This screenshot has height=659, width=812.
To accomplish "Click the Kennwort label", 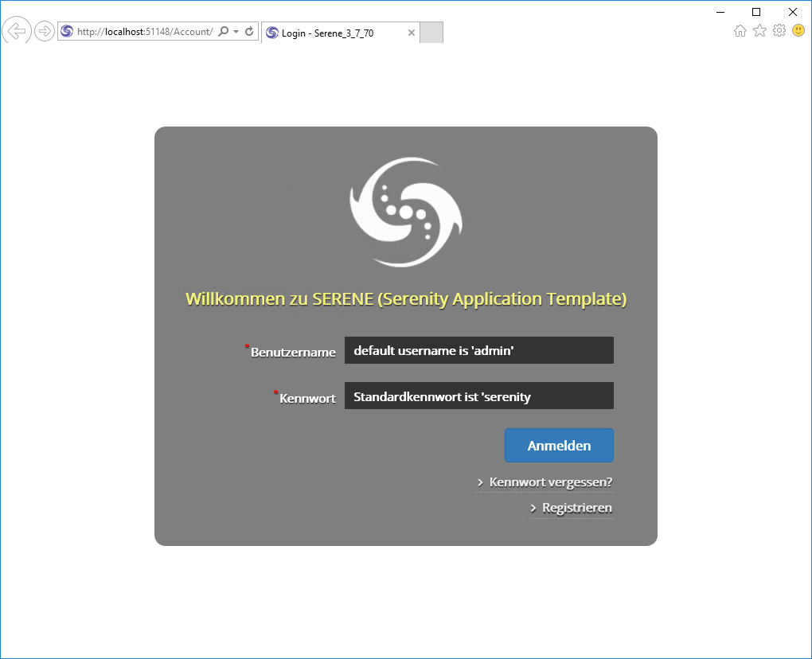I will coord(307,398).
